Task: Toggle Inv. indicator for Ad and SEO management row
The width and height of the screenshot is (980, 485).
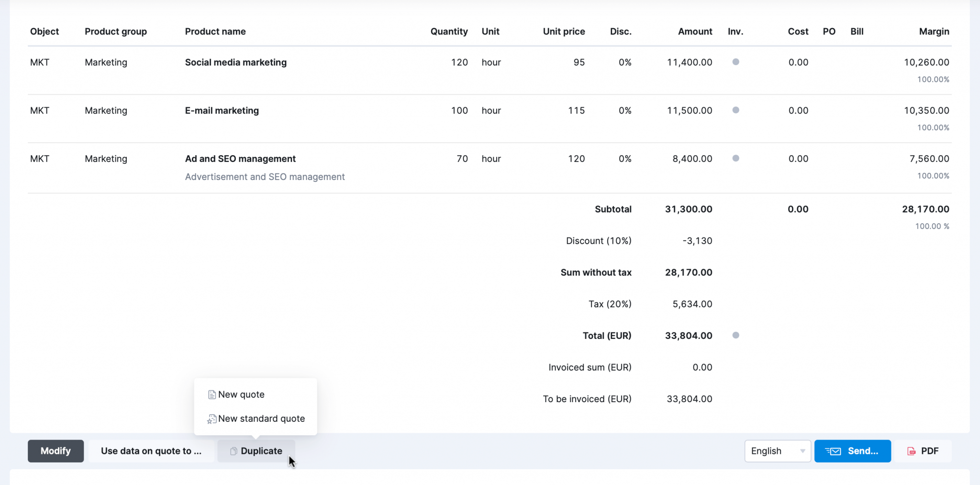Action: click(x=736, y=158)
